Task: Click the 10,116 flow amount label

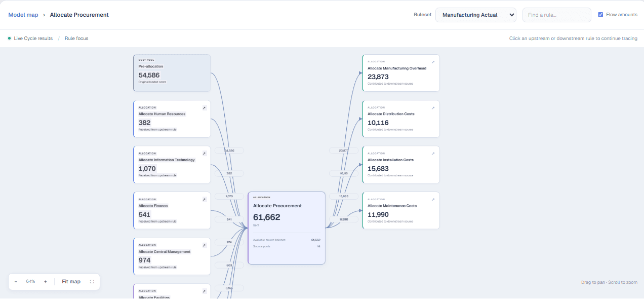Action: tap(344, 173)
